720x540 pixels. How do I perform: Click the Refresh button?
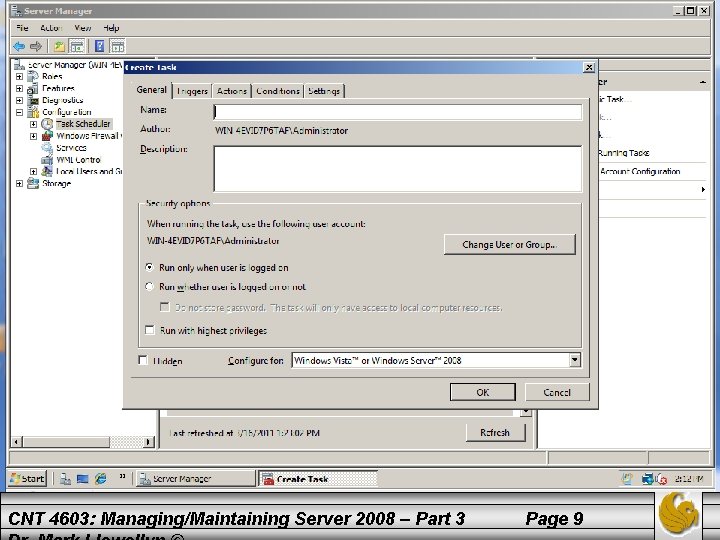point(495,433)
